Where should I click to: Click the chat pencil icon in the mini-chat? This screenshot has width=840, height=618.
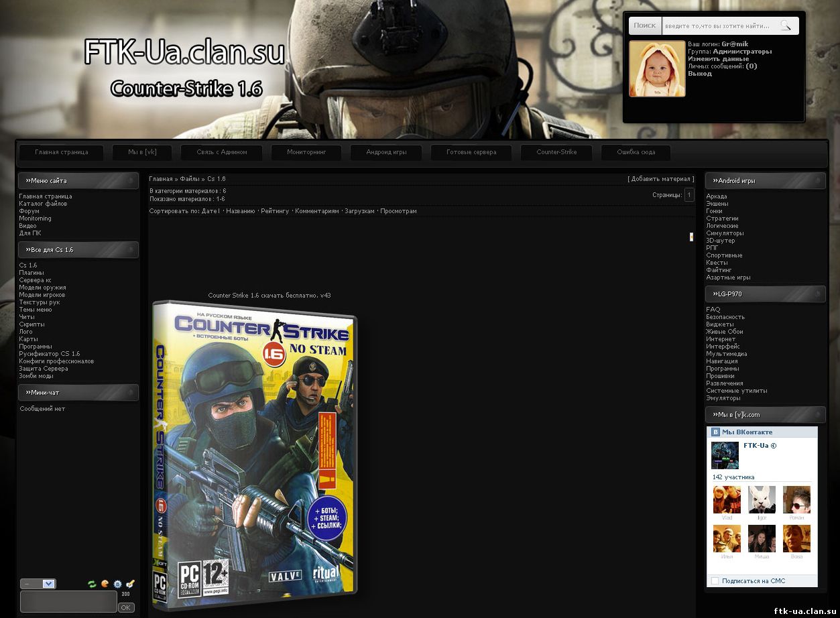(x=130, y=584)
